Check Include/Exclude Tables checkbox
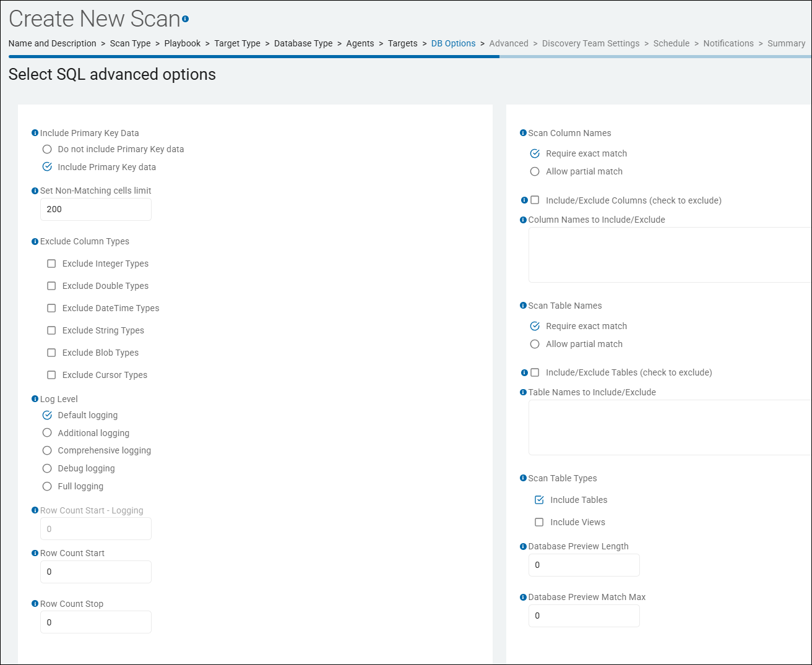The height and width of the screenshot is (665, 812). (x=535, y=372)
